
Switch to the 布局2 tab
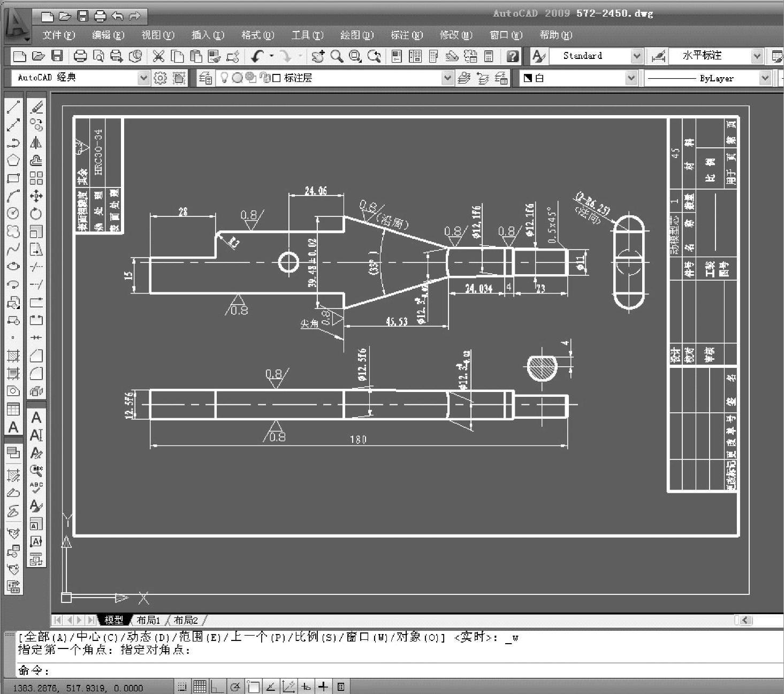point(186,620)
